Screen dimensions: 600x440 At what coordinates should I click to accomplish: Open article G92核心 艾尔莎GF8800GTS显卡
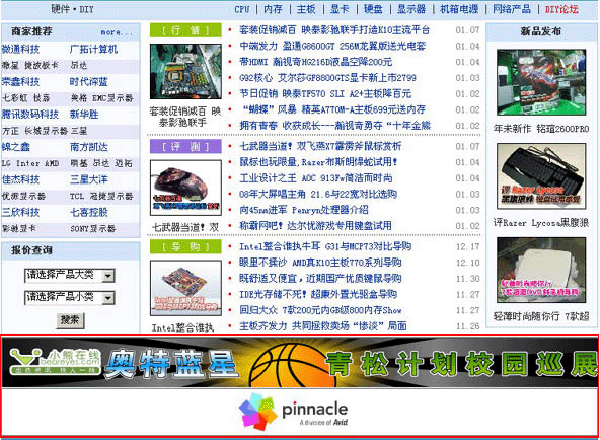pos(328,78)
